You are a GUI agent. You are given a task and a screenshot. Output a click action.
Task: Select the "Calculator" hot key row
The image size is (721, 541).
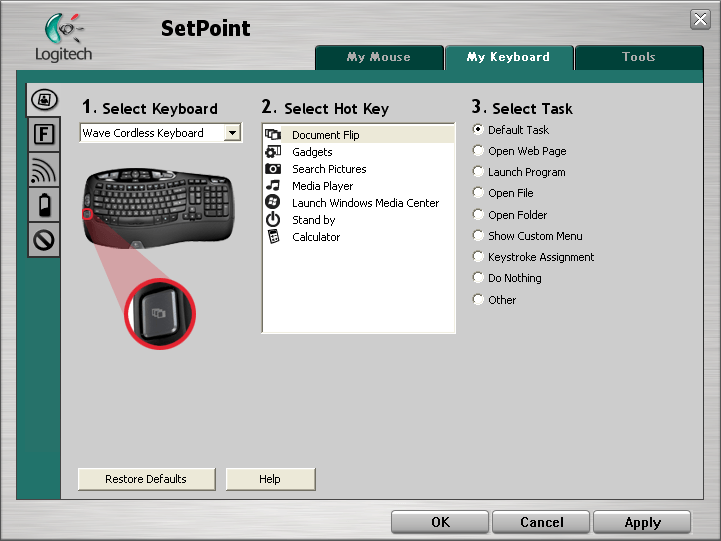tap(359, 237)
